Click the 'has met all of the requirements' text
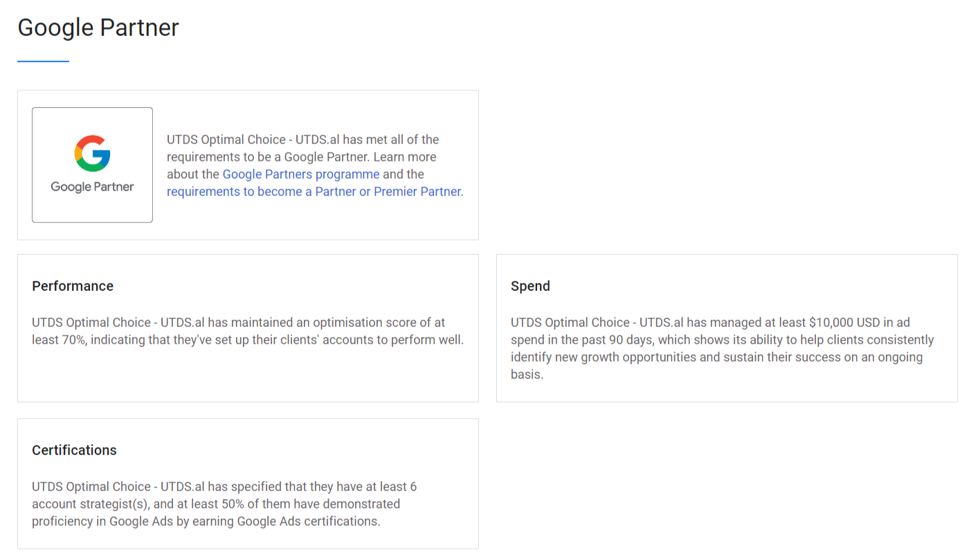This screenshot has height=559, width=980. tap(315, 166)
